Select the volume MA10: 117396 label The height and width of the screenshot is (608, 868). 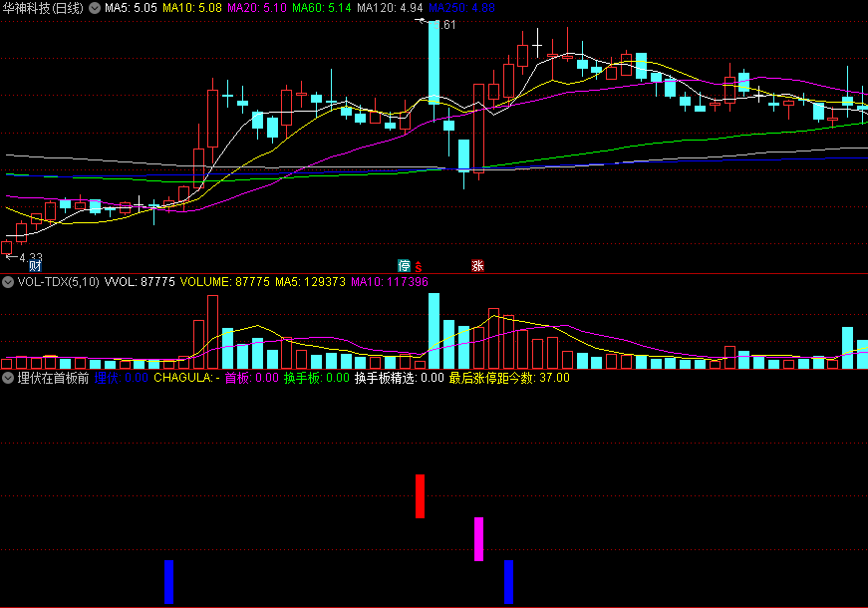tap(390, 282)
